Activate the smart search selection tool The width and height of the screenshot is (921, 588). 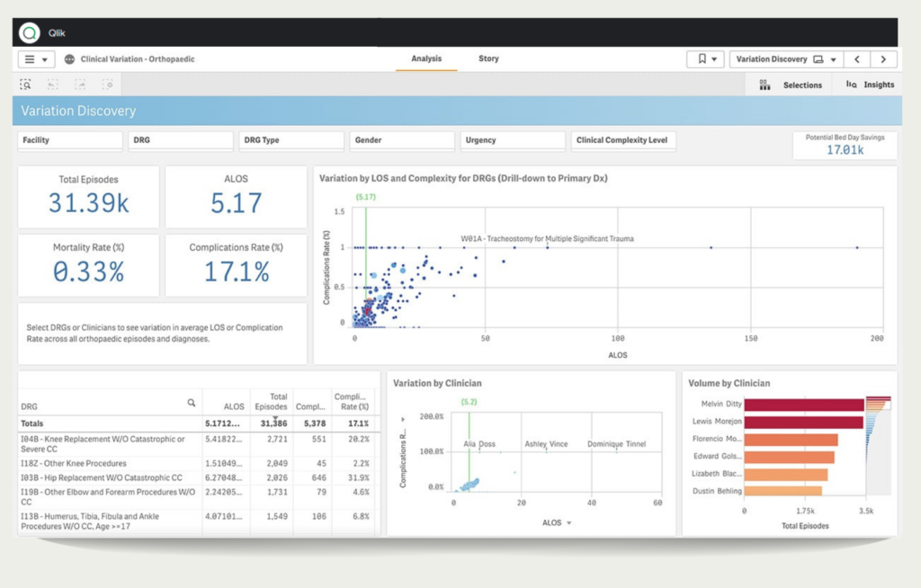tap(26, 85)
